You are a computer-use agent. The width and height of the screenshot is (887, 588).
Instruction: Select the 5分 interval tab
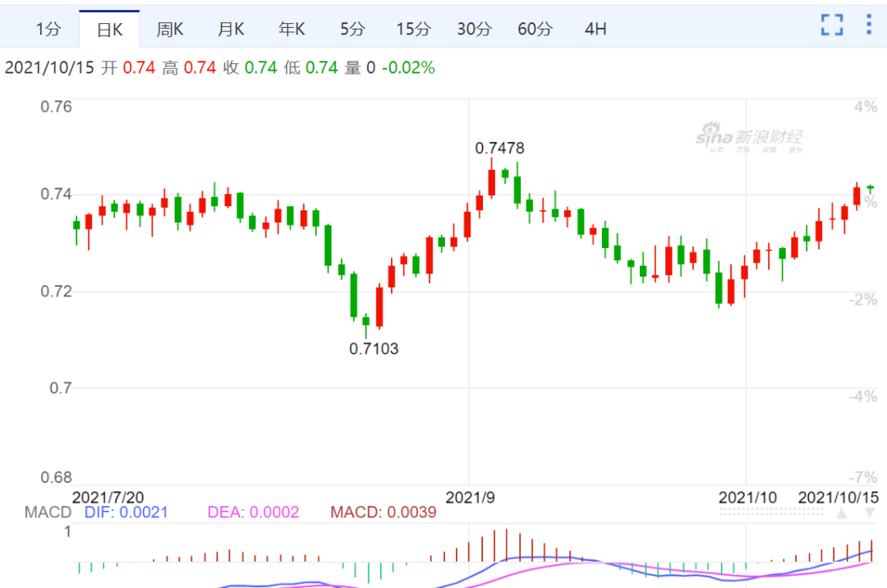(352, 29)
